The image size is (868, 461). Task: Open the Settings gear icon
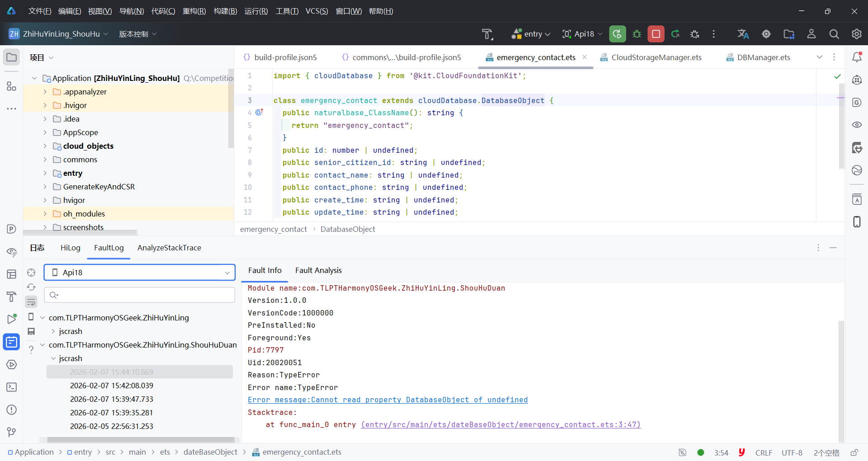[856, 34]
